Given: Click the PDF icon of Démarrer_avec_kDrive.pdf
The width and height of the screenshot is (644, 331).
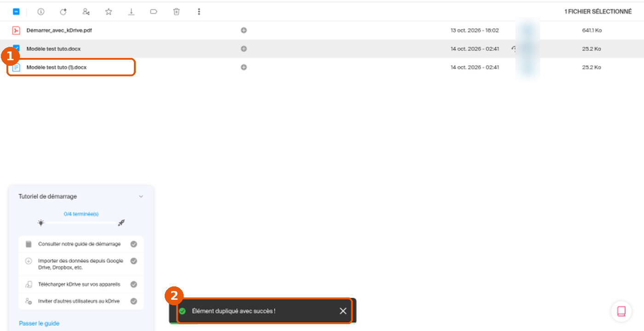Looking at the screenshot, I should point(16,30).
